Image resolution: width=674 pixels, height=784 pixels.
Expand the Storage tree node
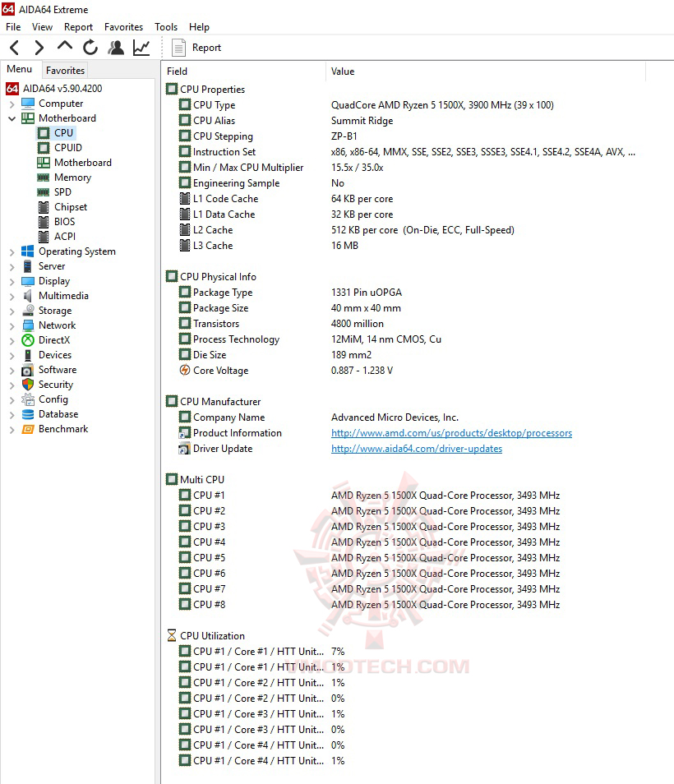[12, 311]
